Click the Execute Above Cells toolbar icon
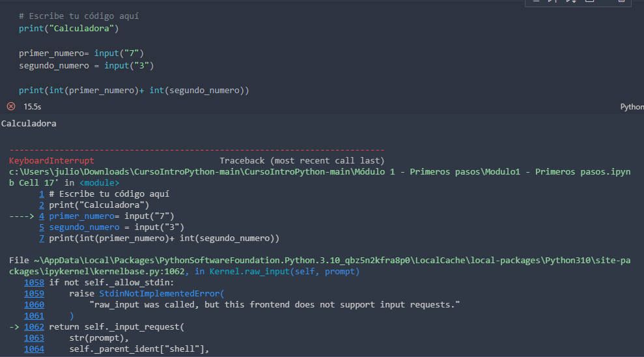 pyautogui.click(x=552, y=1)
